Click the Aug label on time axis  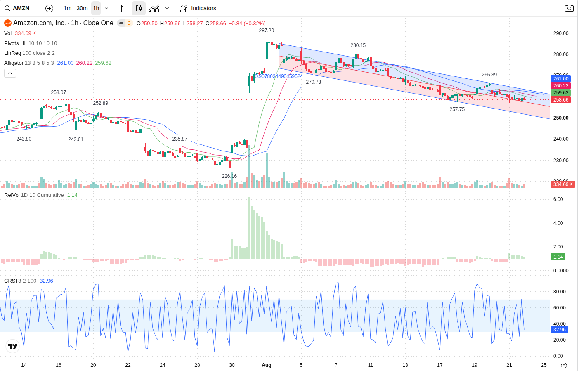(267, 365)
